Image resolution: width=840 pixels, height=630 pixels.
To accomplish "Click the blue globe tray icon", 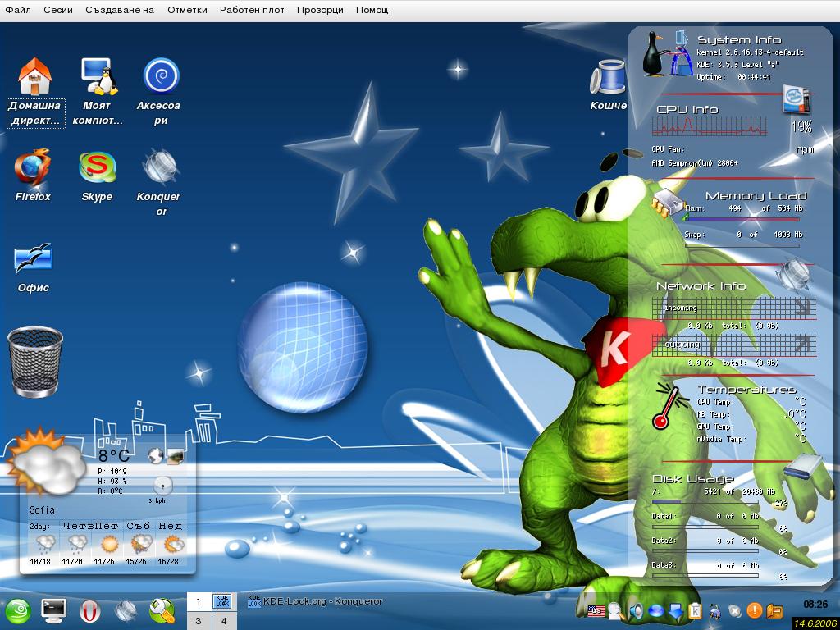I will (655, 610).
